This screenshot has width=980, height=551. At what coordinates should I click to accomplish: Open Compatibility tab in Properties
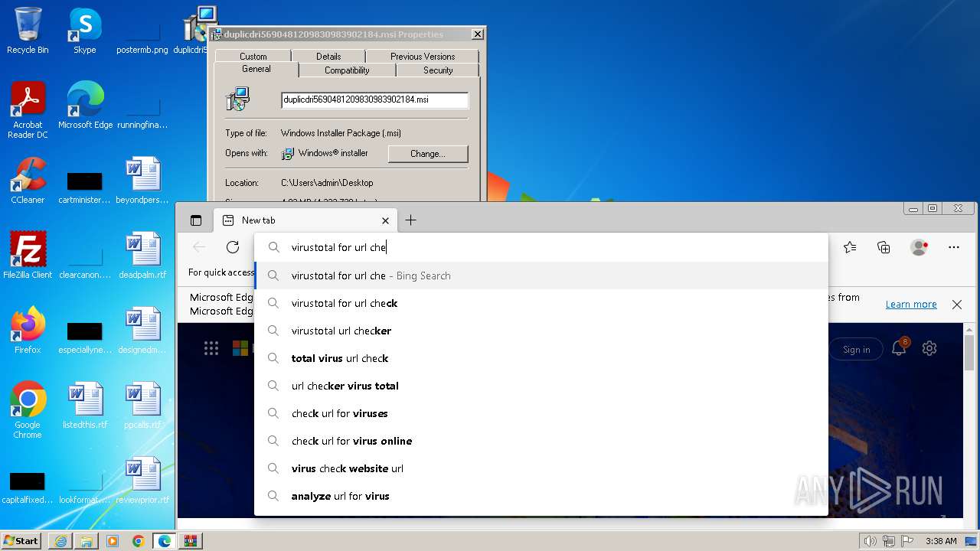[347, 70]
